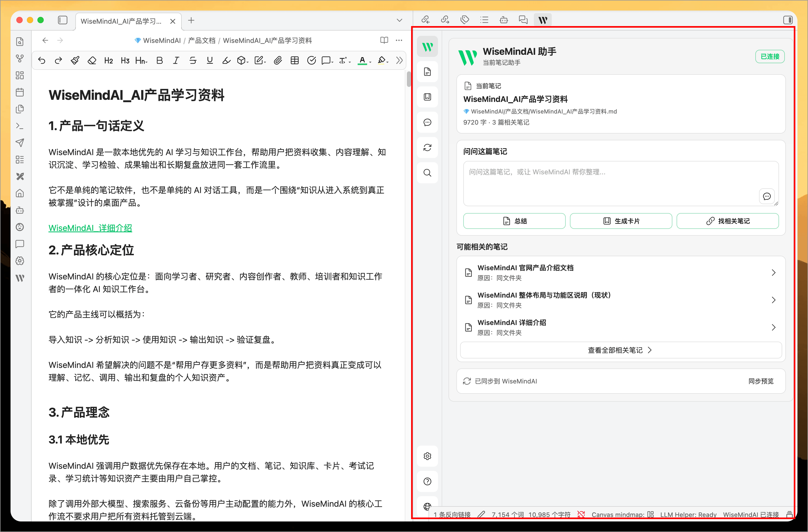The image size is (808, 532).
Task: Open the callout speech-bubble dropdown
Action: [328, 60]
